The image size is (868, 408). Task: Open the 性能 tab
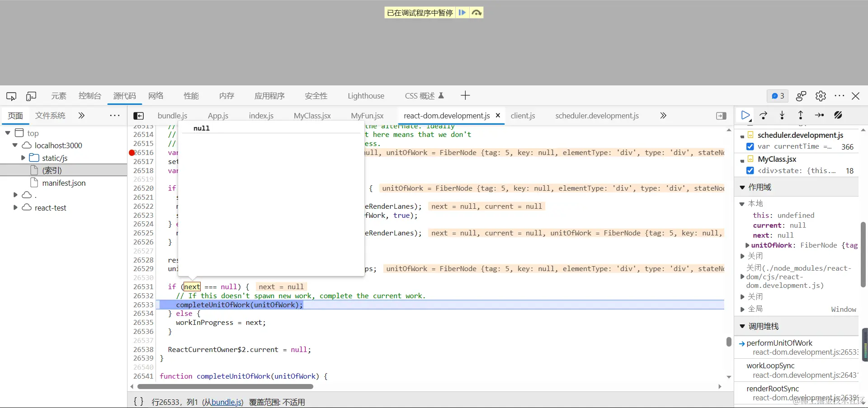[191, 96]
